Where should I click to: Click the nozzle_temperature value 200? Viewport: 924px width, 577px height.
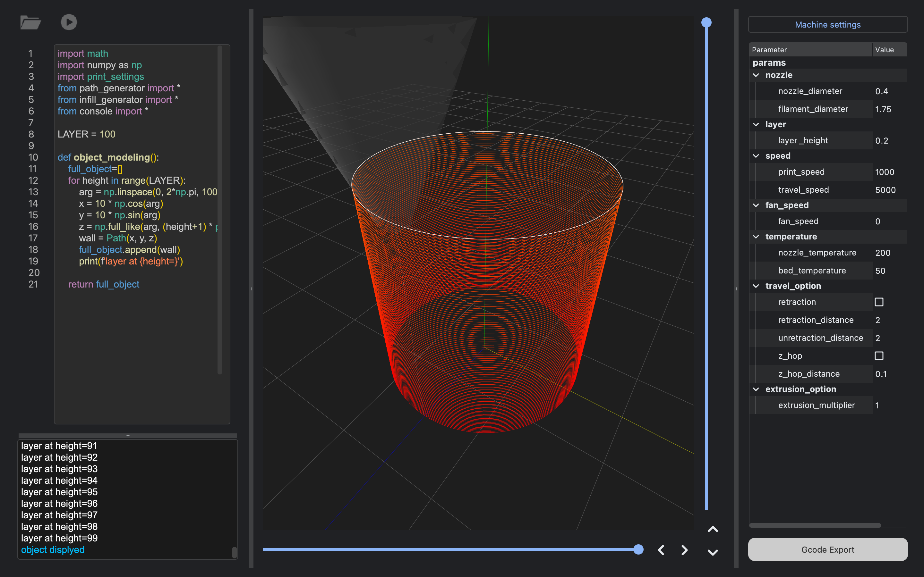(x=883, y=253)
